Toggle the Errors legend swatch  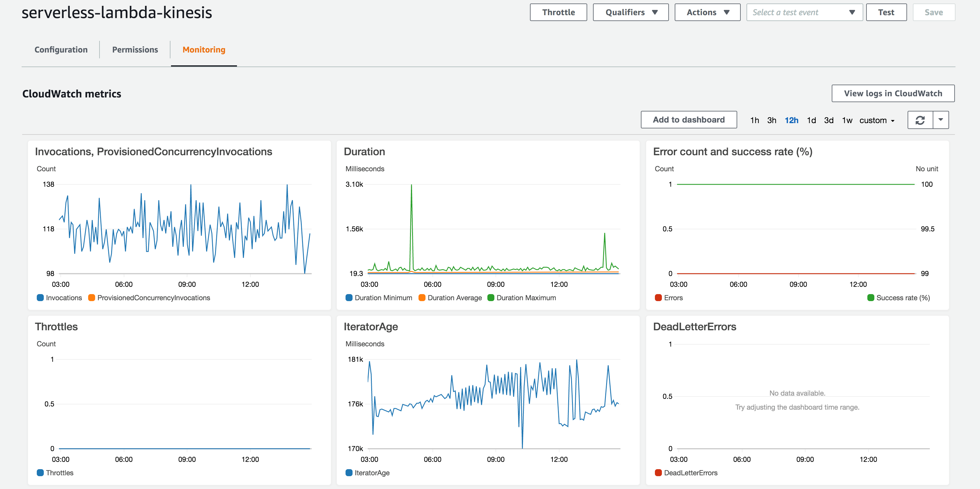click(x=658, y=298)
